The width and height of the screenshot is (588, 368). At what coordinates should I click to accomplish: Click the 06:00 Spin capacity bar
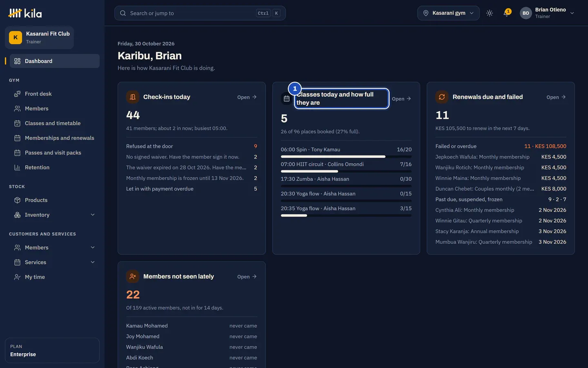coord(346,157)
